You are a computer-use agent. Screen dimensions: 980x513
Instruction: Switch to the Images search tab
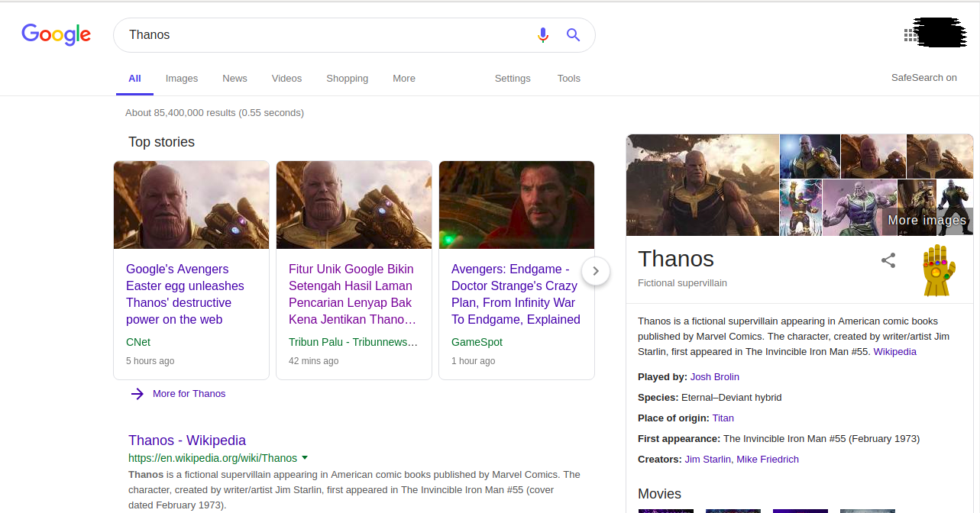pos(181,78)
